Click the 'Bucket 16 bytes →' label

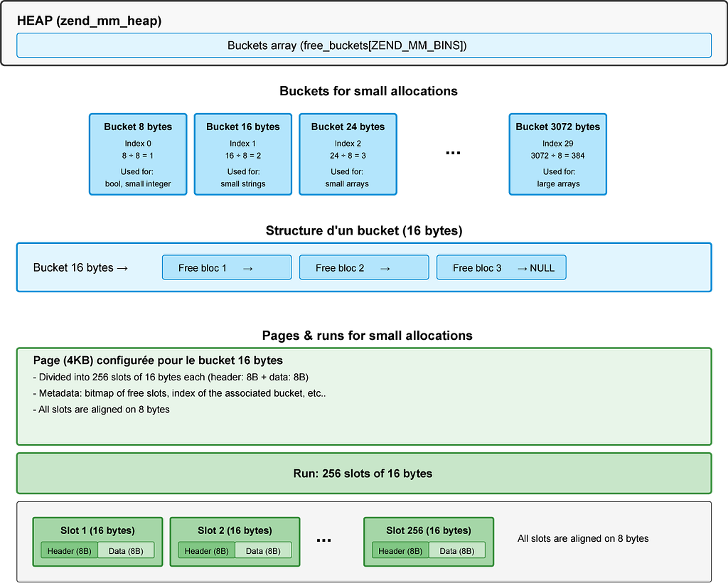[80, 268]
